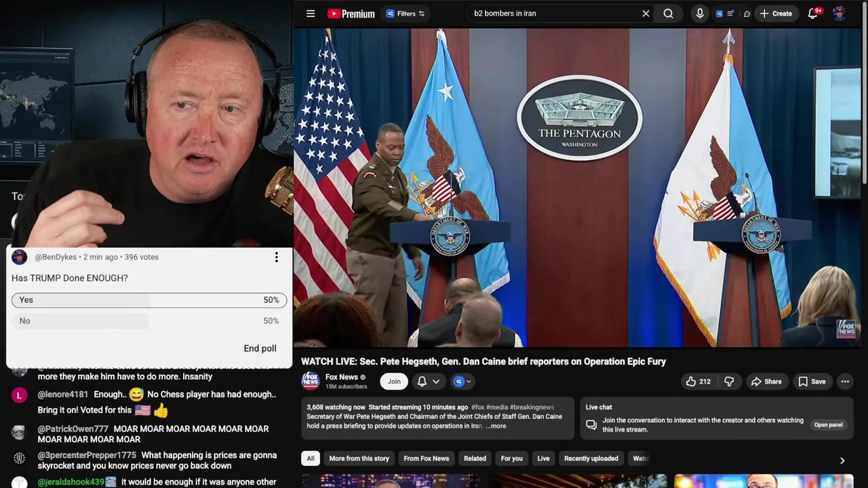The image size is (868, 488).
Task: Select the All filter chip
Action: click(x=311, y=459)
